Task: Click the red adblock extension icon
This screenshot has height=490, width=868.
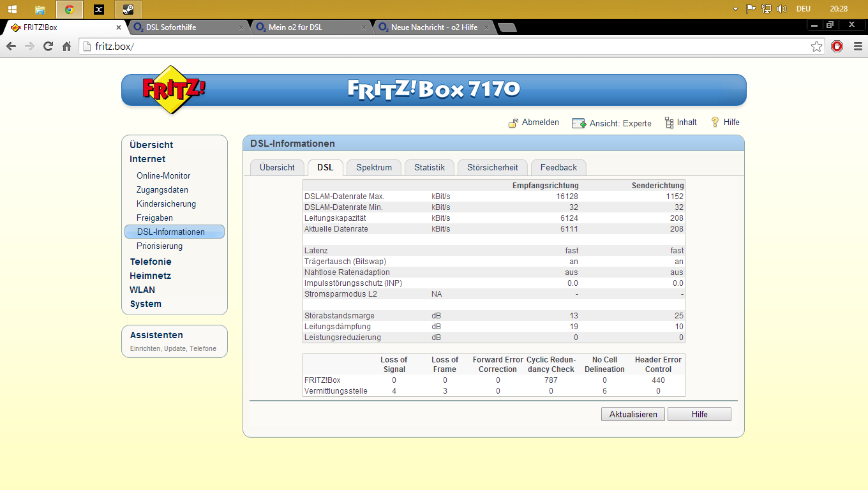Action: (x=837, y=46)
